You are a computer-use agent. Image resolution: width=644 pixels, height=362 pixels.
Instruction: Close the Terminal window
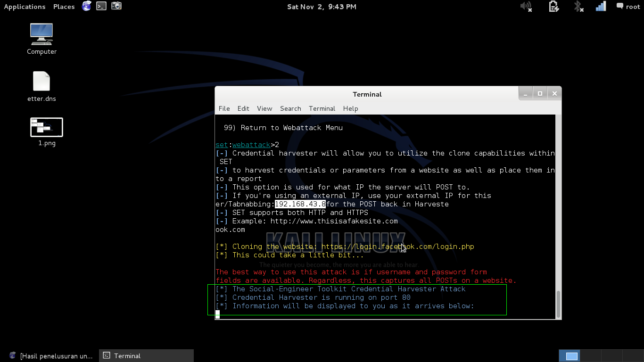point(554,93)
